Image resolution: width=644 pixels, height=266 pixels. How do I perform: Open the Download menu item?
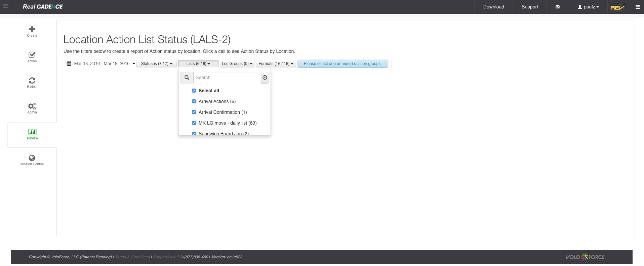[x=493, y=7]
